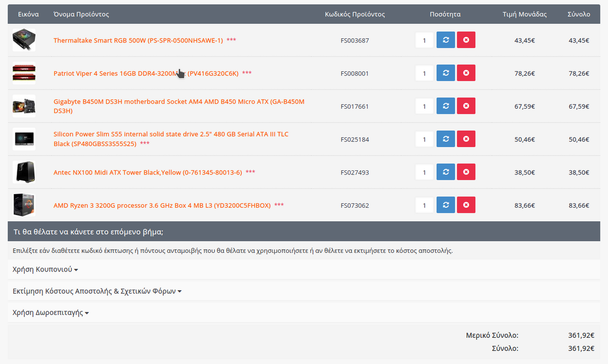Select product code FS008001
Screen dimensions: 608x364
tap(355, 73)
